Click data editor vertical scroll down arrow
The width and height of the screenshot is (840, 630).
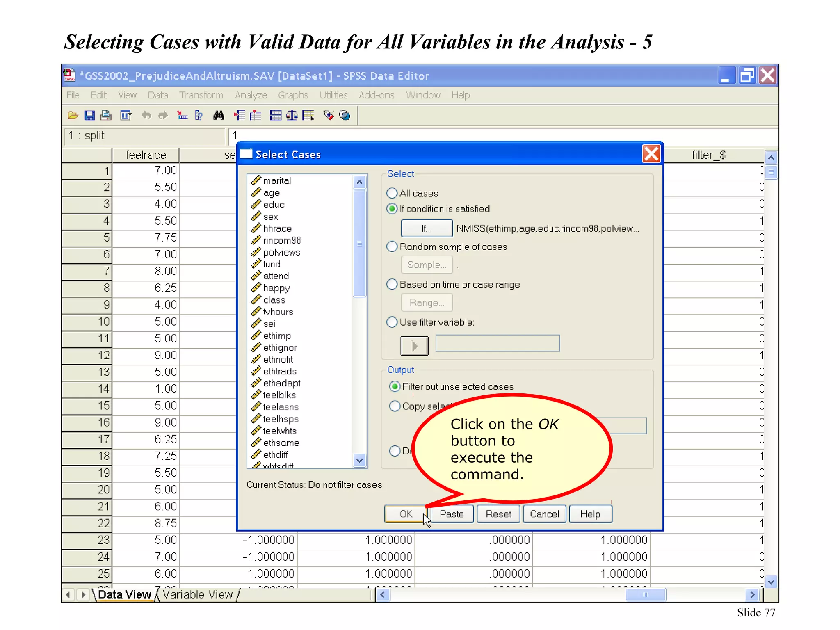coord(771,582)
